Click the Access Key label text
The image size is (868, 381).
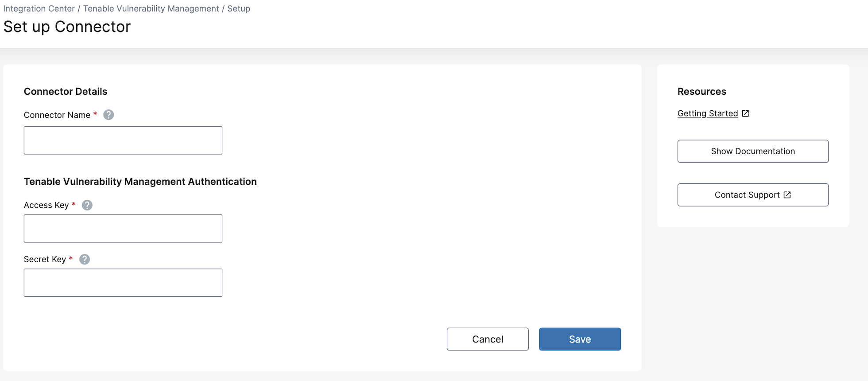[x=46, y=205]
